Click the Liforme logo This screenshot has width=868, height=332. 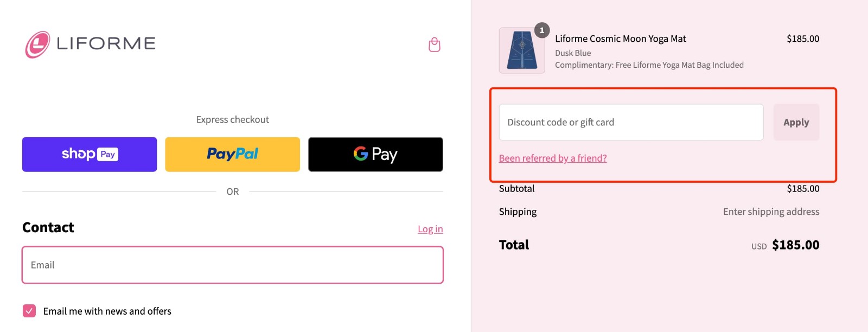[x=91, y=44]
